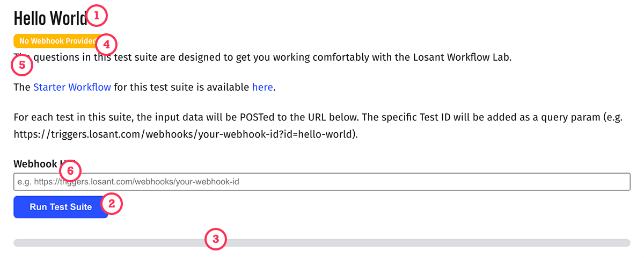Screen dimensions: 644x258
Task: Run the test suite with blue button
Action: tap(61, 207)
